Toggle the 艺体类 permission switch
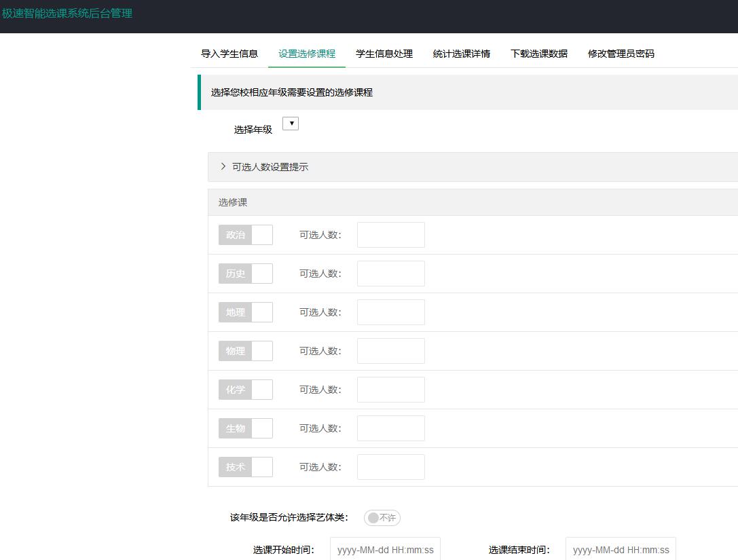Screen dimensions: 738x560 coord(382,518)
